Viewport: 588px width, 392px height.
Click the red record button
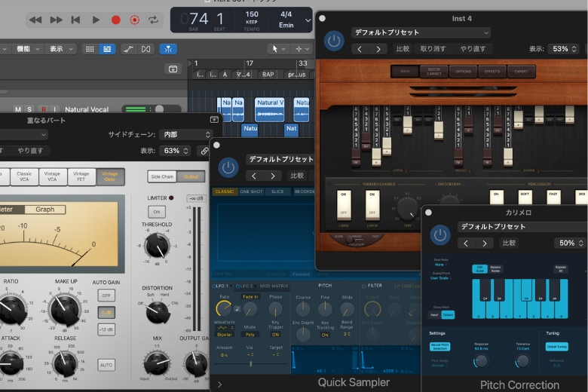pyautogui.click(x=116, y=20)
